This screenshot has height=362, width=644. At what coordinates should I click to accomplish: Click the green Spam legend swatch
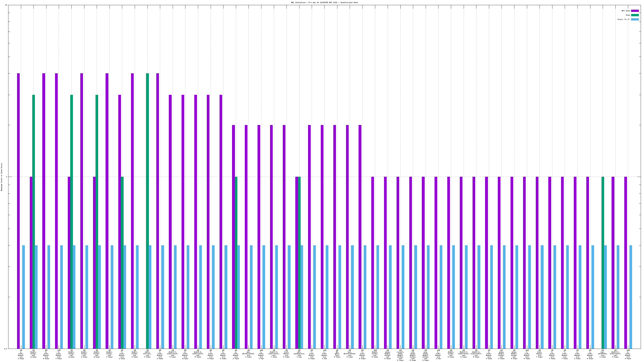coord(635,15)
